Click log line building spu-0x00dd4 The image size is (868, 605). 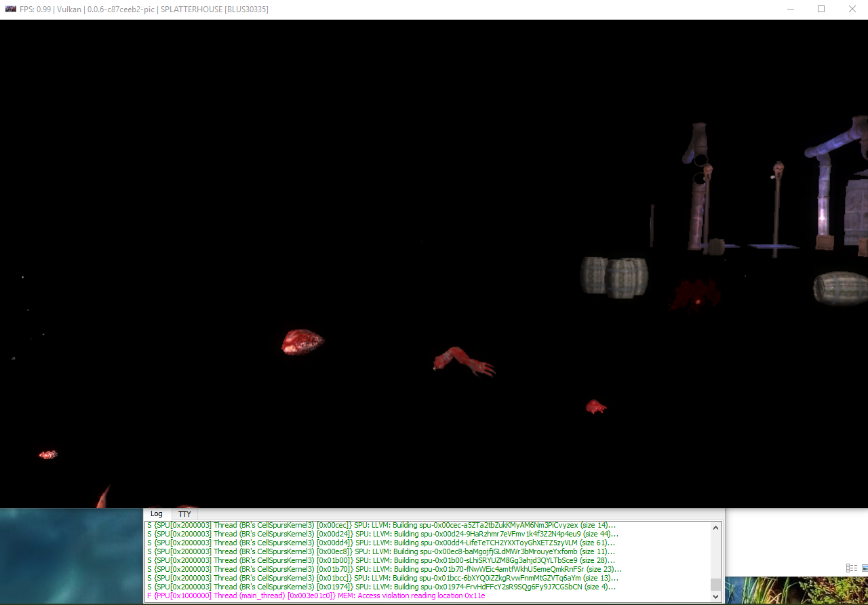[x=381, y=543]
